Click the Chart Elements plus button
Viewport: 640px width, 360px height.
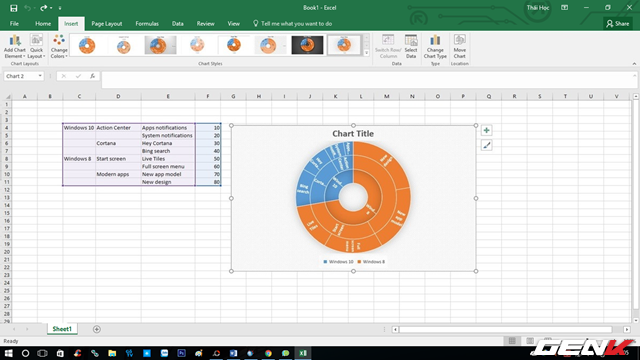click(486, 131)
